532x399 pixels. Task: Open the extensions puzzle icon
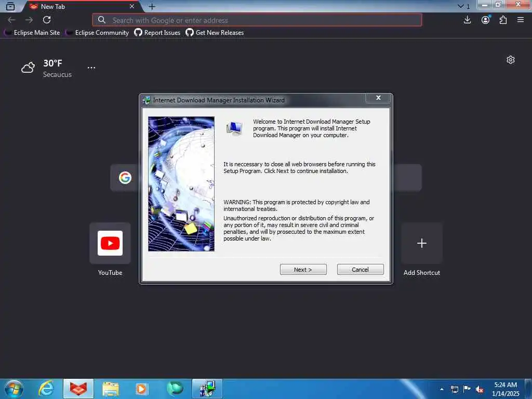pyautogui.click(x=503, y=20)
